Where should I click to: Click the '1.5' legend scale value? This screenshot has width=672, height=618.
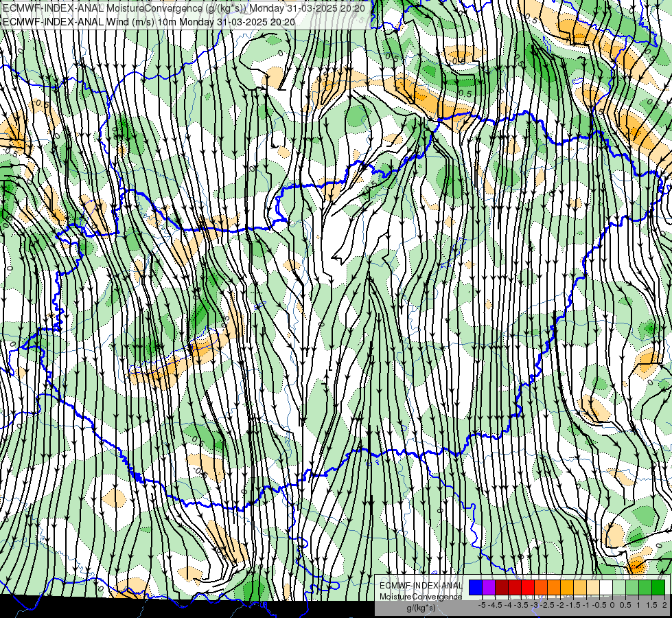(651, 605)
